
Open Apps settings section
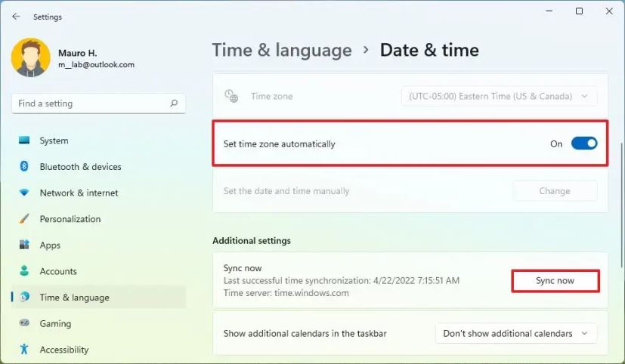[99, 245]
